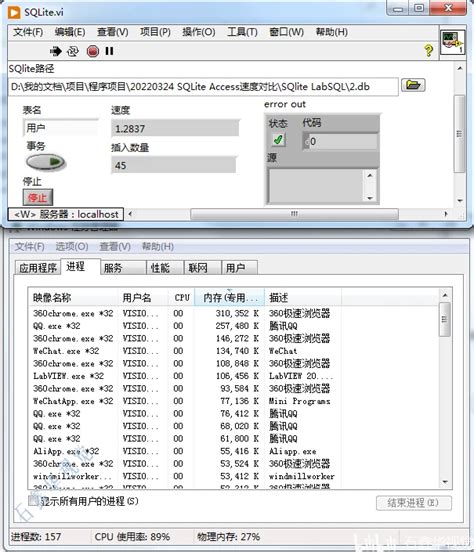Click the front panel horizontal scrollbar thumb
474x552 pixels.
coord(294,214)
